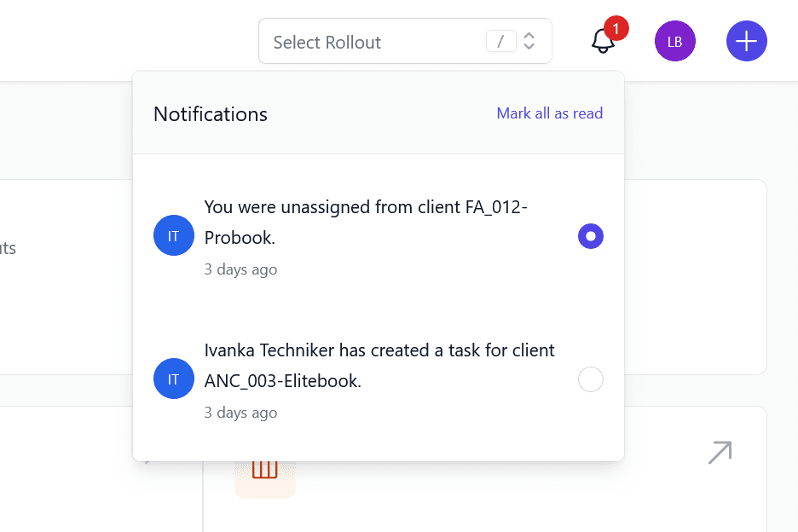This screenshot has height=532, width=798.
Task: Toggle empty read circle for ANC_003-Elitebook
Action: pos(590,379)
